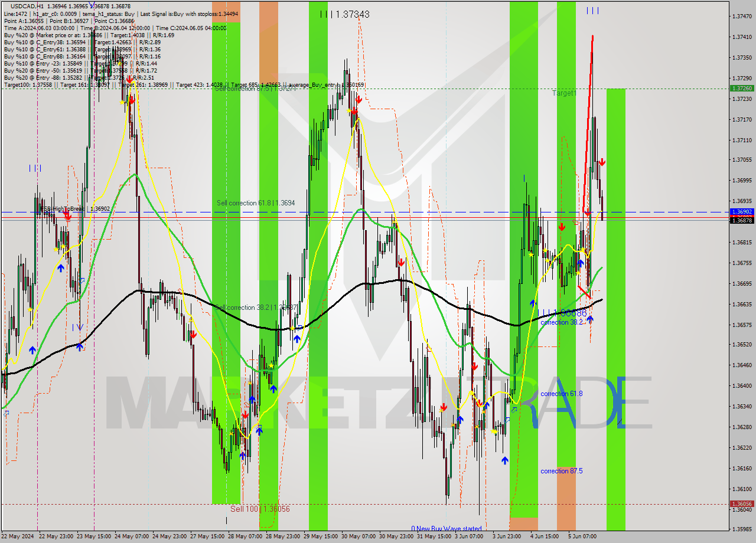
Task: Click the 1.36280 price axis value
Action: pos(742,427)
